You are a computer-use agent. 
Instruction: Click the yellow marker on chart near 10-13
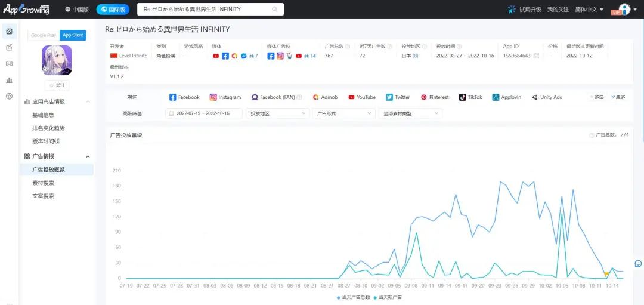606,274
